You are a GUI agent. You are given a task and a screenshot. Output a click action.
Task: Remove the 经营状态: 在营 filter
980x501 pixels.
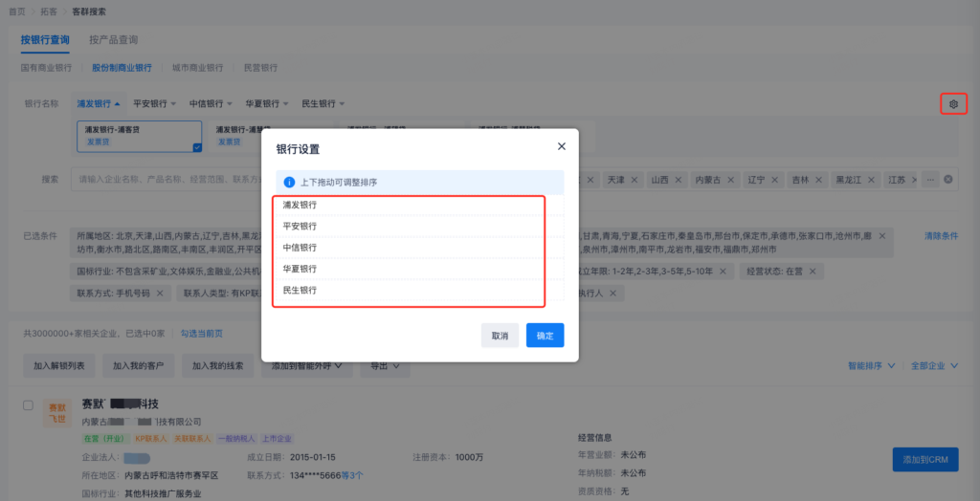[x=814, y=272]
